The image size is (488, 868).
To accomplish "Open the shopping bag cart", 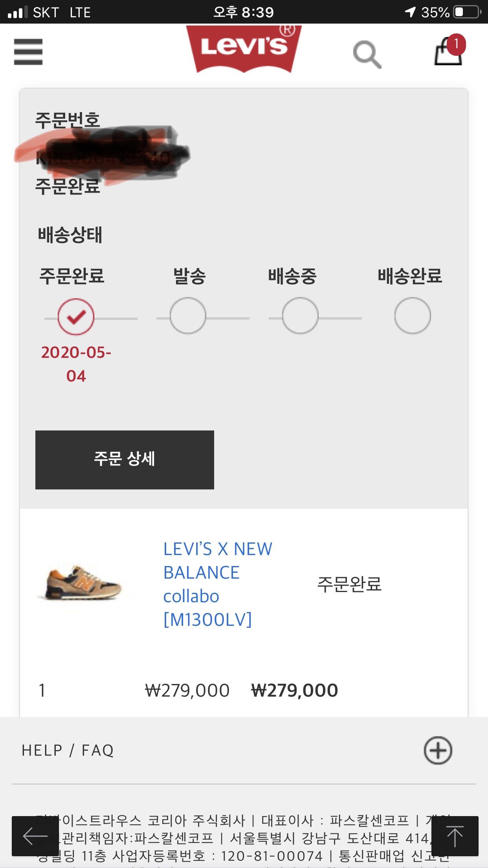I will (447, 53).
